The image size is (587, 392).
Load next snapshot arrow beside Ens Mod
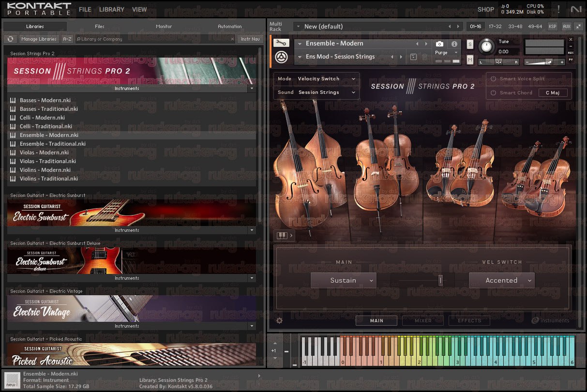tap(401, 57)
